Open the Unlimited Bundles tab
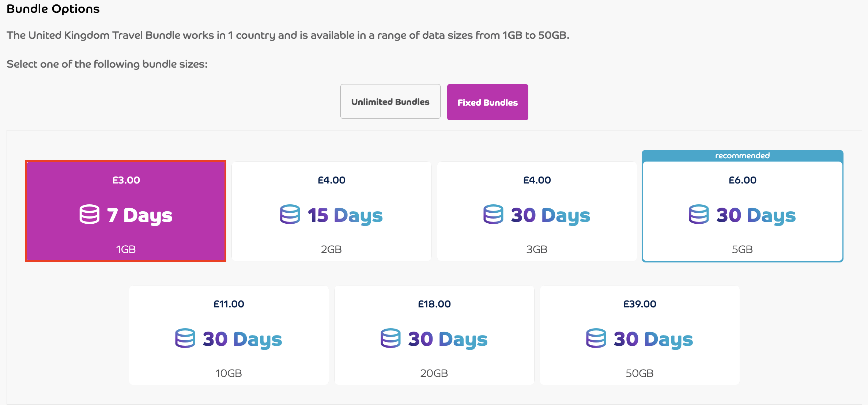 tap(390, 101)
